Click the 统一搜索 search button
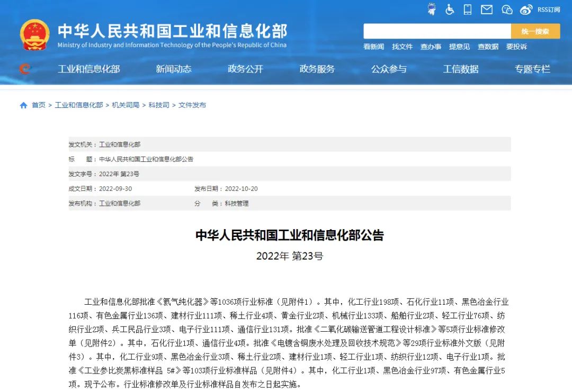The height and width of the screenshot is (392, 572). coord(535,31)
